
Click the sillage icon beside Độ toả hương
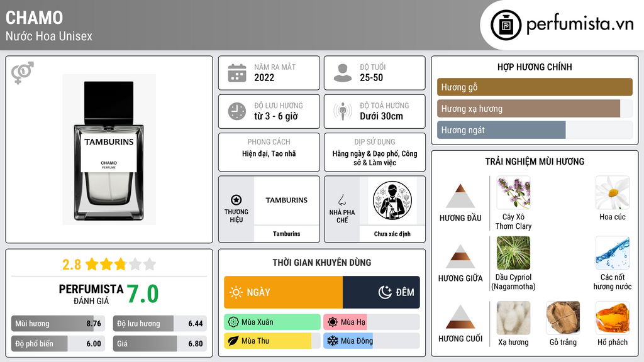[343, 111]
